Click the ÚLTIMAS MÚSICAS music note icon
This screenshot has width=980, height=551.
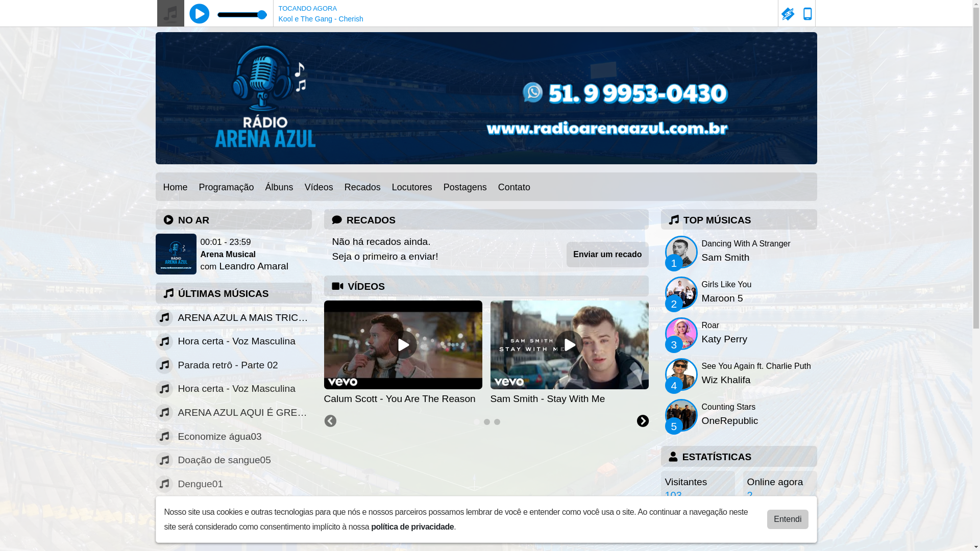[x=168, y=293]
